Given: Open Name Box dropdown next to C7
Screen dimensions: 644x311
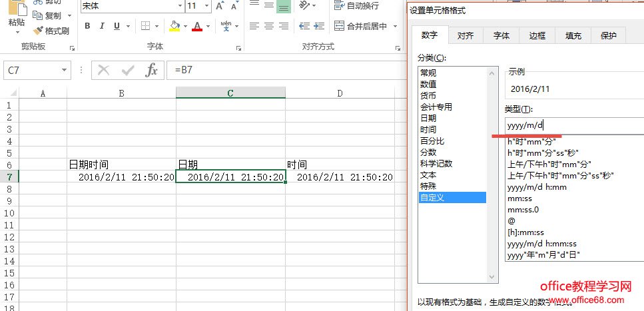Looking at the screenshot, I should 64,70.
